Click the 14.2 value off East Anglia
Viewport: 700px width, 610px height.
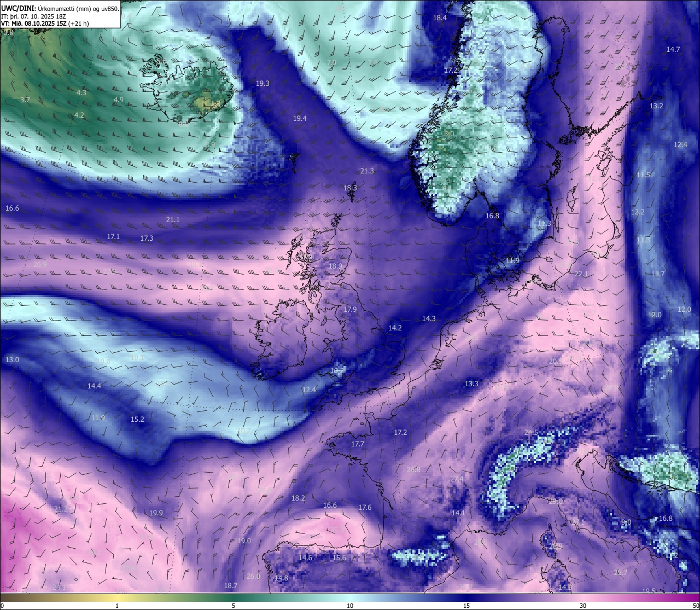coord(395,328)
